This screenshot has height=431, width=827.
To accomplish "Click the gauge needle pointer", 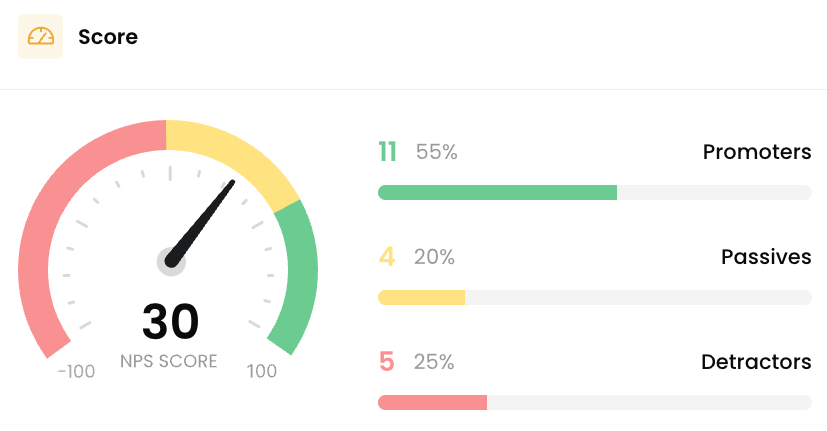I will coord(200,223).
